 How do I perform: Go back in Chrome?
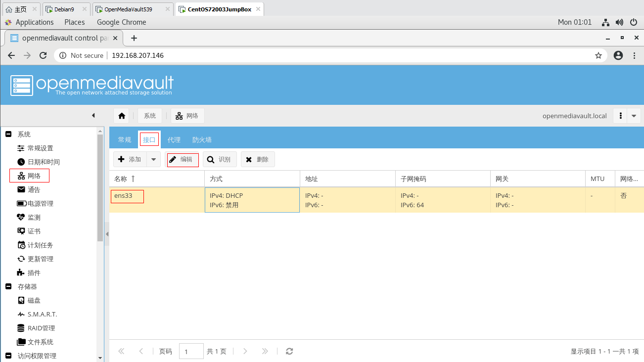click(11, 55)
